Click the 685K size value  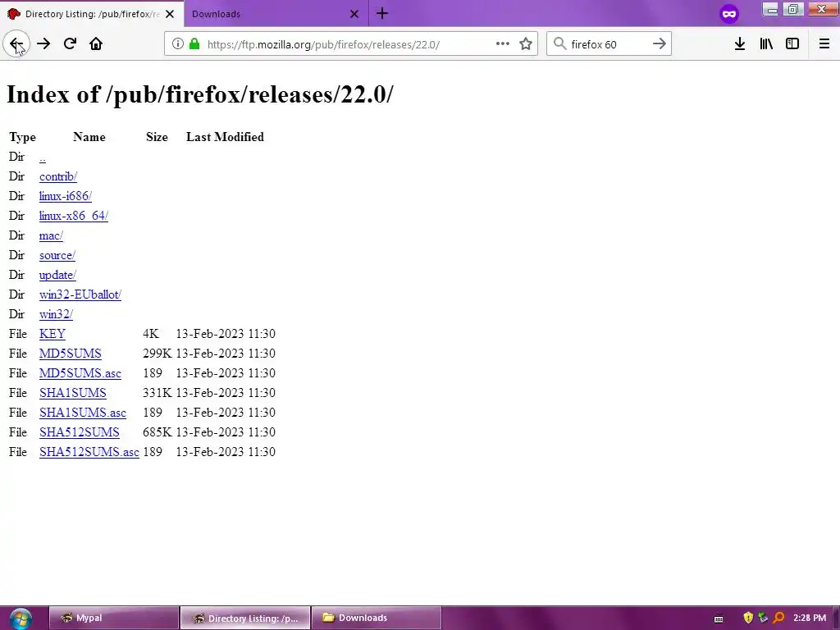coord(157,432)
